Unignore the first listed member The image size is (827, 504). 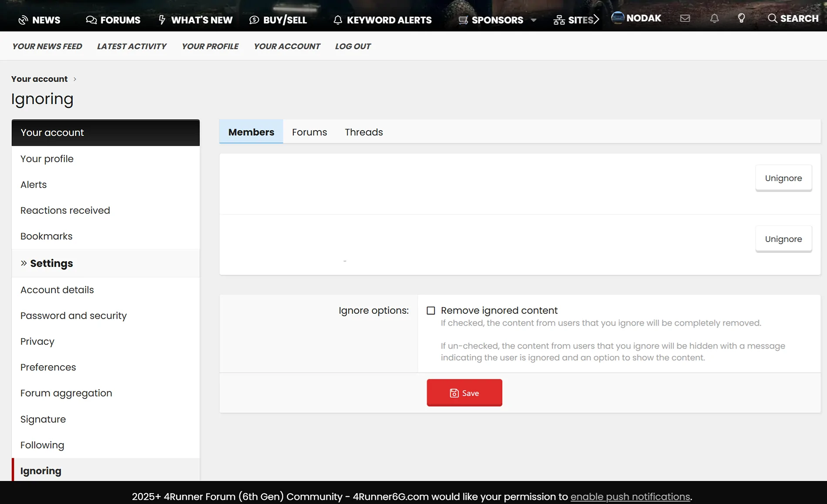point(783,178)
